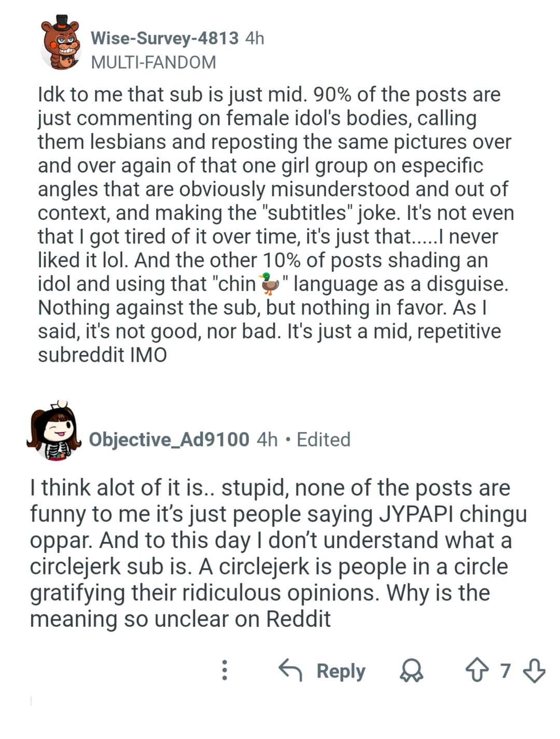Tap the duck emoji in the comment
The width and height of the screenshot is (560, 739).
point(269,283)
